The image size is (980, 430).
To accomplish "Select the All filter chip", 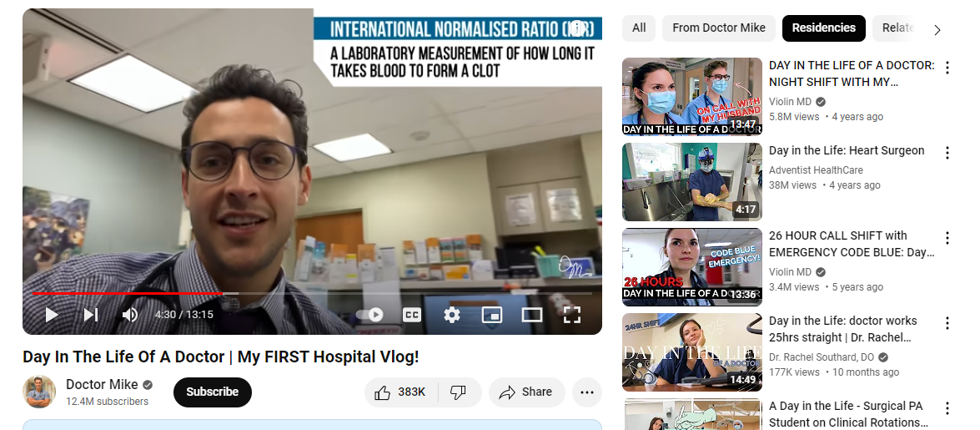I will 639,28.
